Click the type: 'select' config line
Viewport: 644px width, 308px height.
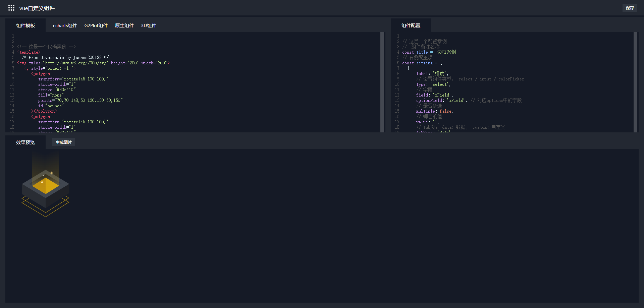pyautogui.click(x=433, y=84)
